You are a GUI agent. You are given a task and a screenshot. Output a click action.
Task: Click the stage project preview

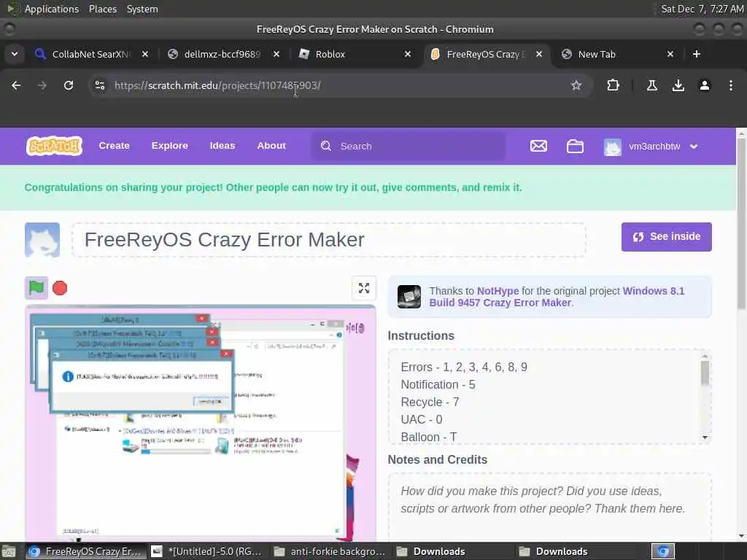point(201,424)
